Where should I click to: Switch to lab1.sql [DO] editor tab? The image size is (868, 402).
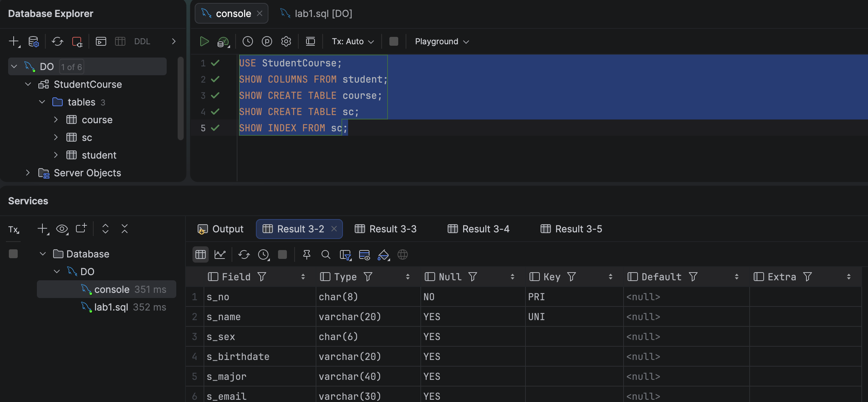316,14
